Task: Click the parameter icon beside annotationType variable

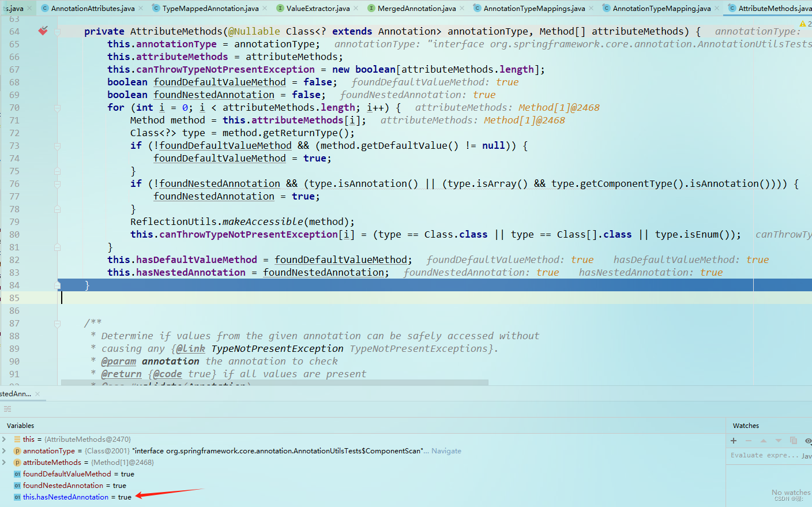Action: tap(17, 451)
